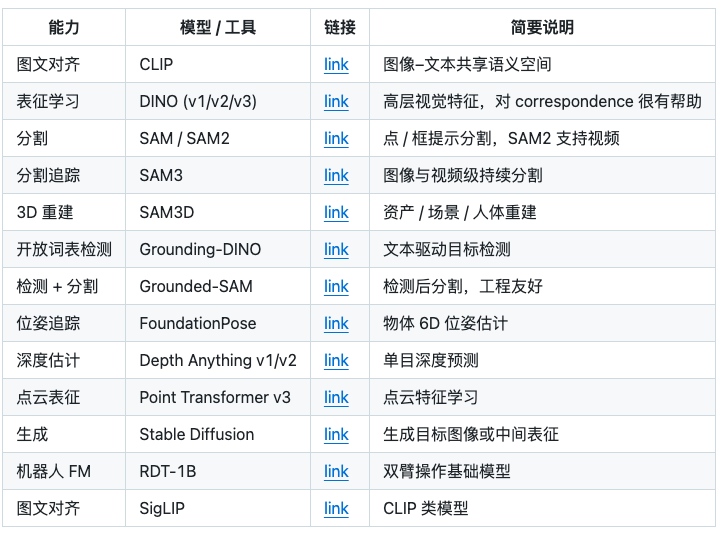Image resolution: width=719 pixels, height=533 pixels.
Task: Click the Grounding-DINO link
Action: [x=336, y=250]
